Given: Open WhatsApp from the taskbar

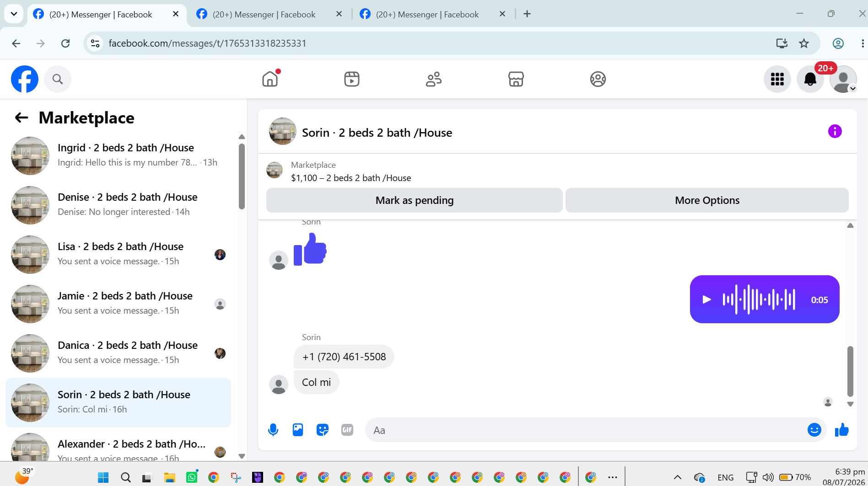Looking at the screenshot, I should pyautogui.click(x=192, y=477).
